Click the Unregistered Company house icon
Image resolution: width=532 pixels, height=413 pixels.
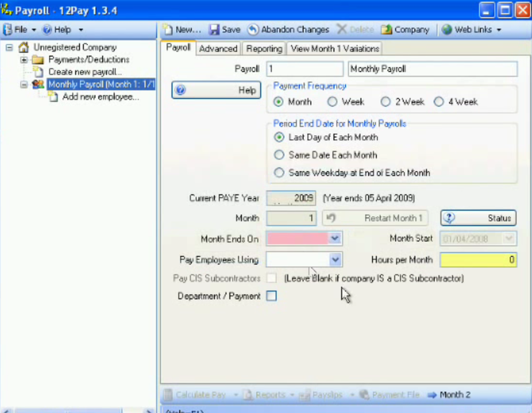click(23, 47)
